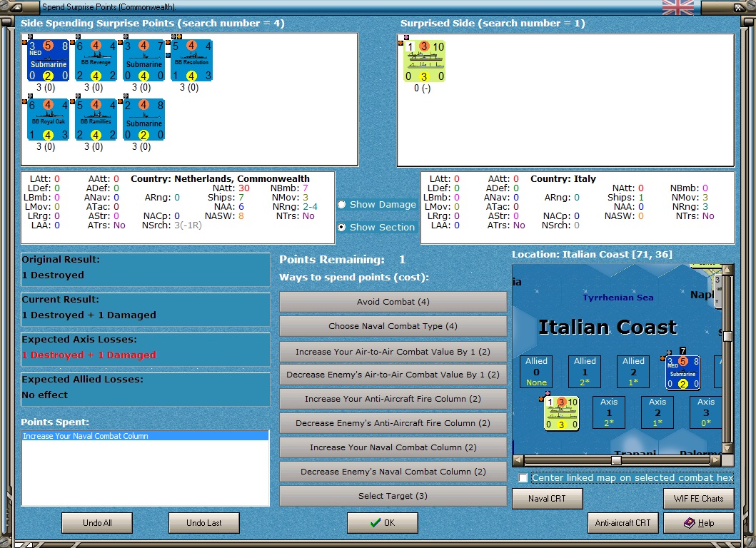Viewport: 756px width, 548px height.
Task: Click the yellow Italian ship counter on the map
Action: pos(561,414)
